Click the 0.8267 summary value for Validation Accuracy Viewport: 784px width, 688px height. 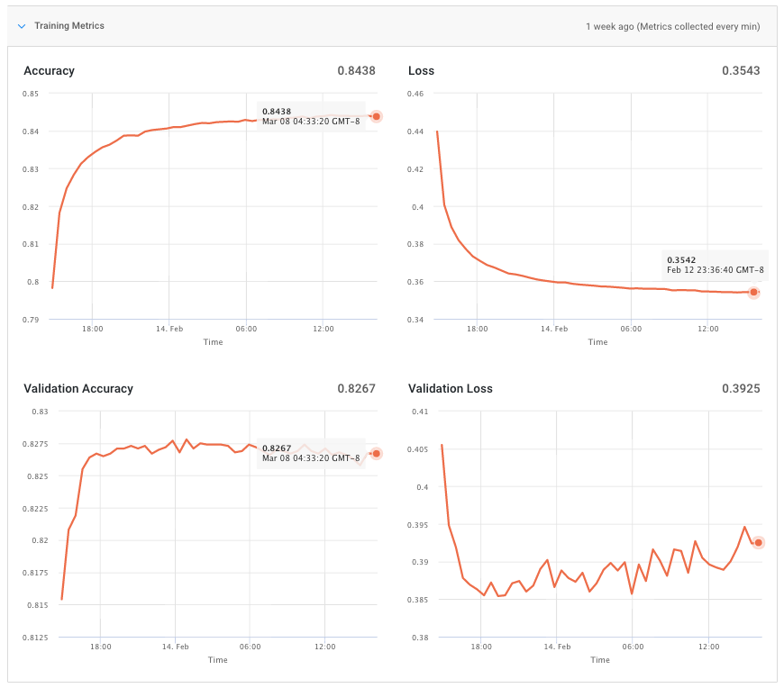tap(356, 389)
